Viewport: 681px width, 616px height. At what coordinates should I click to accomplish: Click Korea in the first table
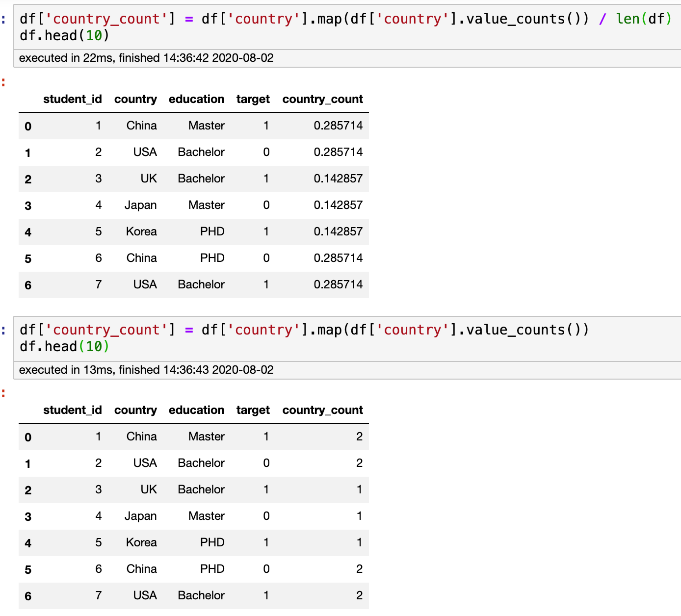141,231
